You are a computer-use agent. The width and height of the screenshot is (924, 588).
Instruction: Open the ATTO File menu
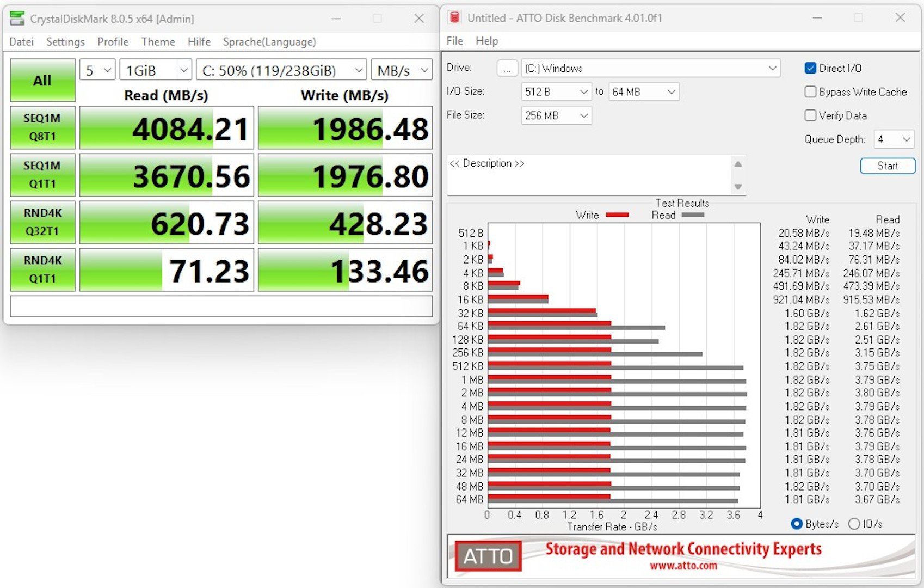[454, 41]
